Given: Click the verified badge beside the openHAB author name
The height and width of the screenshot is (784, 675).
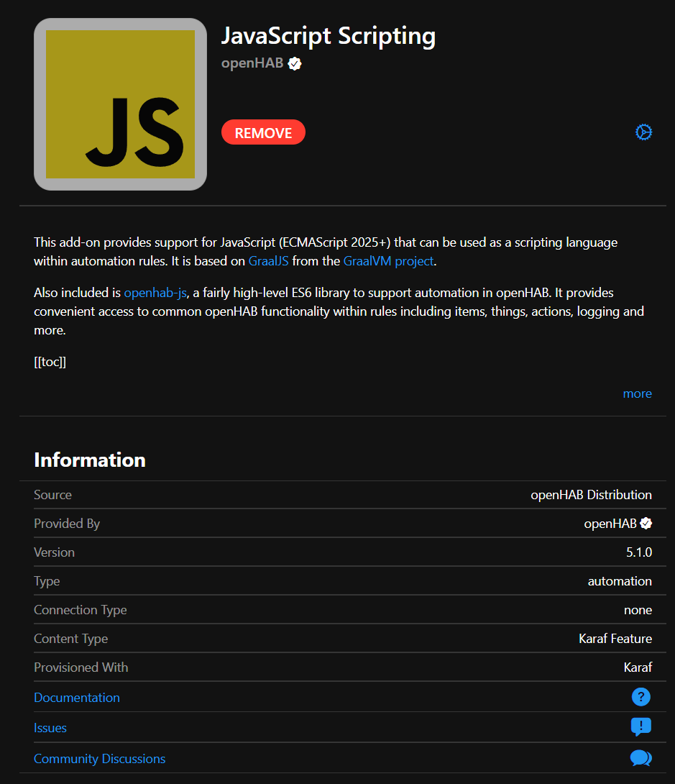Looking at the screenshot, I should coord(295,63).
